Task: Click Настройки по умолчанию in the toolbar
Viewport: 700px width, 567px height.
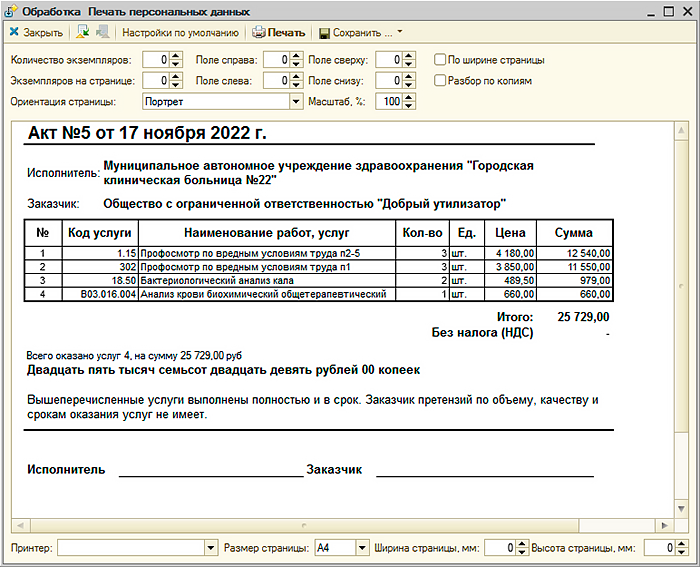Action: 180,33
